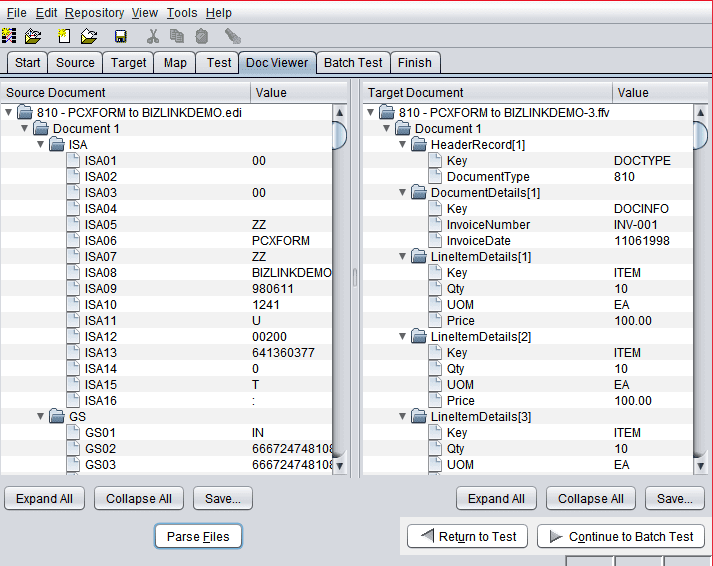Click source panel Expand All button

(45, 498)
